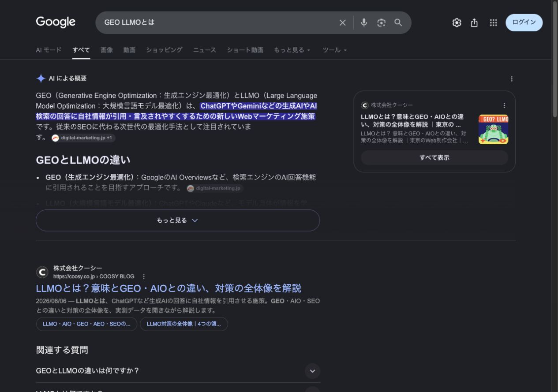Click the magnifying glass search icon
The width and height of the screenshot is (558, 392).
(x=398, y=22)
